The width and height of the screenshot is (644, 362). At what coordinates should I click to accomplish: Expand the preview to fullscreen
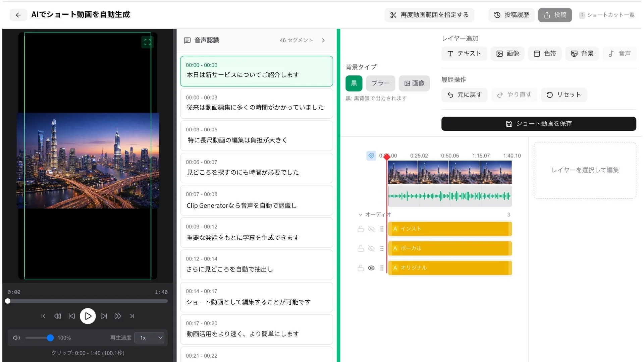147,43
